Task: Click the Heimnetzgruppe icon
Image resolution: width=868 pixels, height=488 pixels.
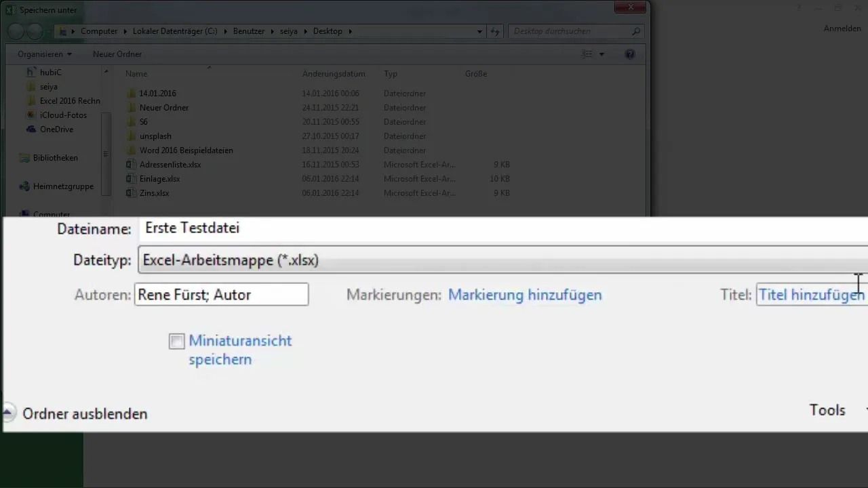Action: pos(24,186)
